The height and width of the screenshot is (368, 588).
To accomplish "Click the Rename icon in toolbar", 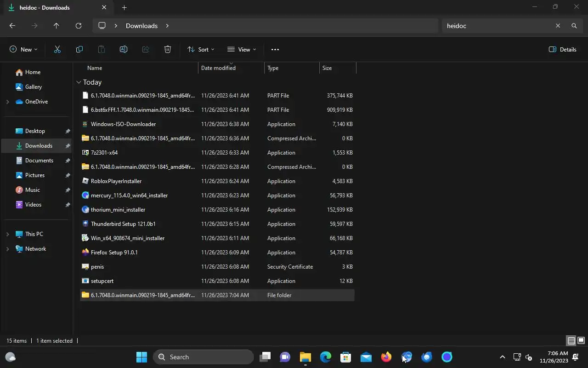I will pyautogui.click(x=123, y=49).
